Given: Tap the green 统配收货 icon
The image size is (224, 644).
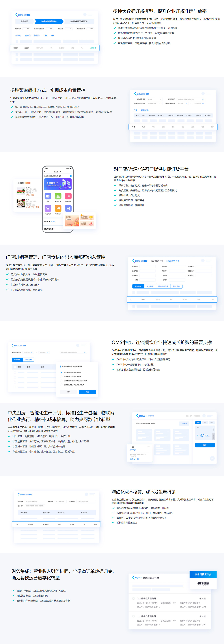Looking at the screenshot, I should click(x=58, y=196).
